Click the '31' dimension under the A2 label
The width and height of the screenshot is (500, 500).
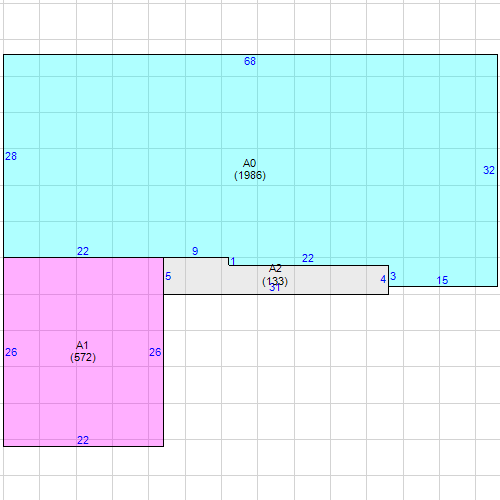[275, 287]
